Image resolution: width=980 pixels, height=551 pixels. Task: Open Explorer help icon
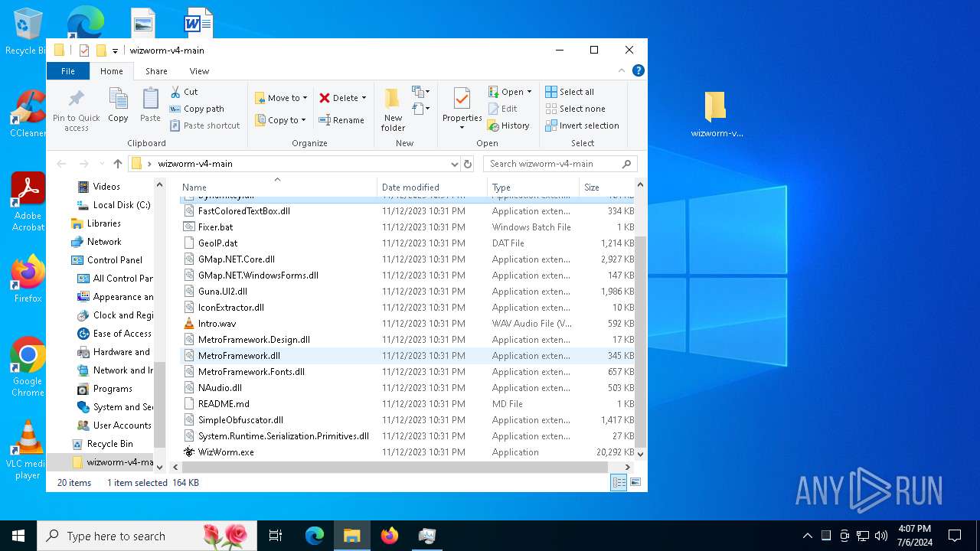(x=639, y=71)
